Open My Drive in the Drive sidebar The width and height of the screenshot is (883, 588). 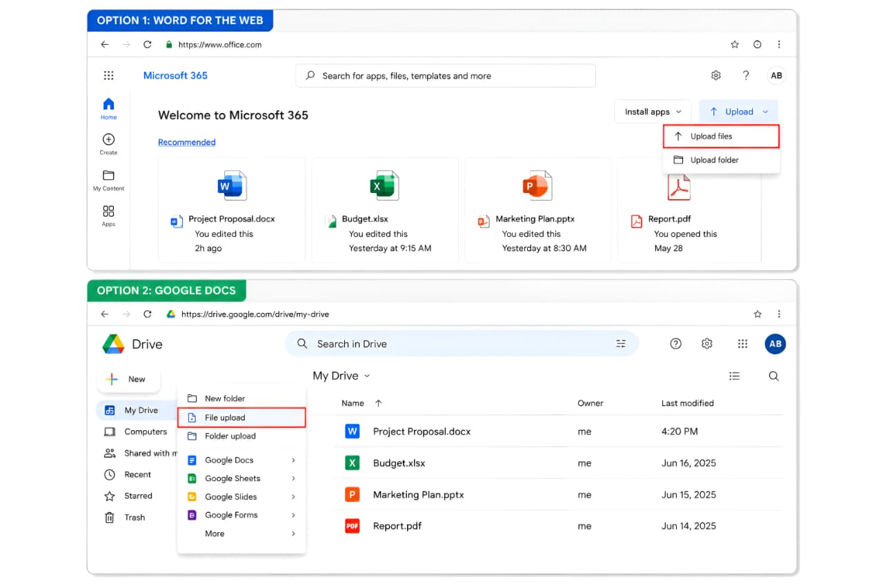(x=137, y=410)
